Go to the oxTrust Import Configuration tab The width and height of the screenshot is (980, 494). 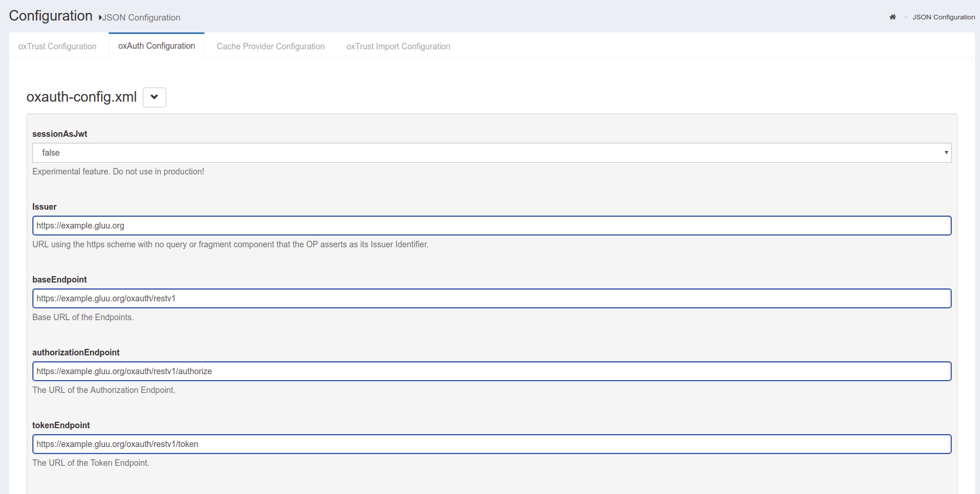pos(398,46)
